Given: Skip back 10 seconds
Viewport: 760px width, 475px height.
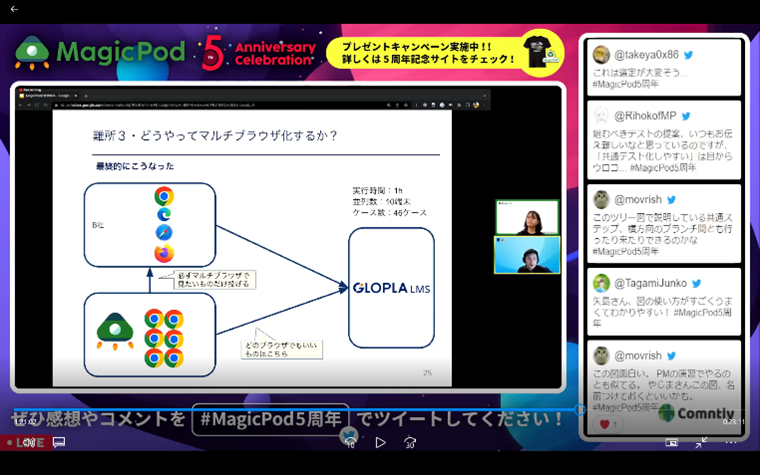Looking at the screenshot, I should point(350,442).
